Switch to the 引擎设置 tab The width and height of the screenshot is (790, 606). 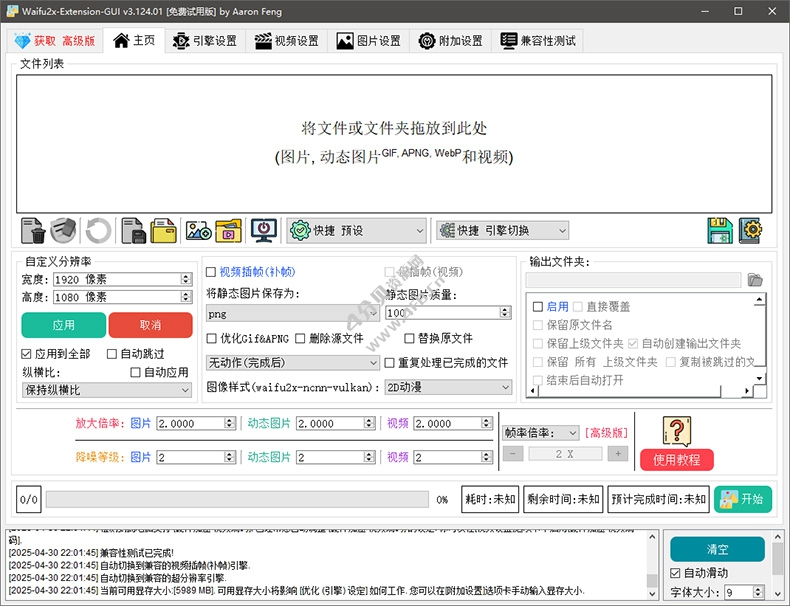[205, 41]
